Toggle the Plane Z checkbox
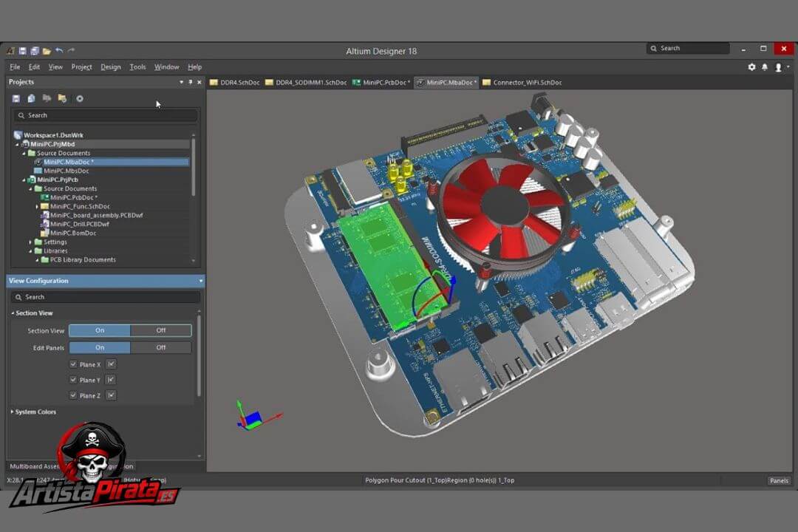Image resolution: width=798 pixels, height=532 pixels. (x=73, y=395)
